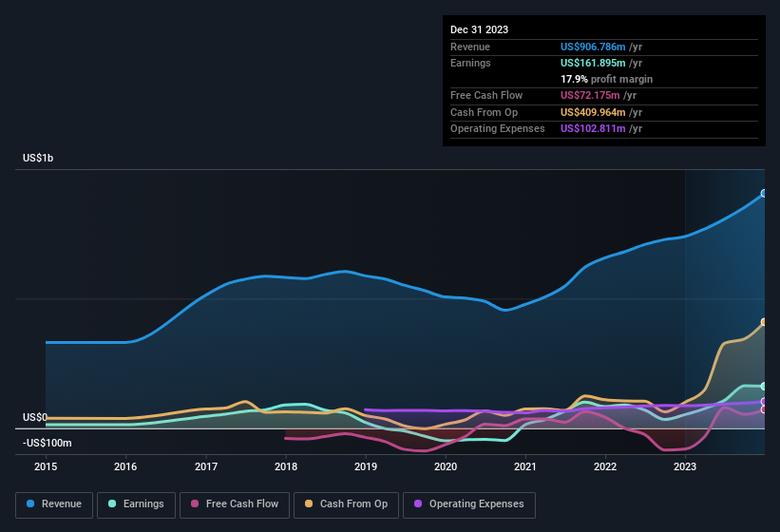Screen dimensions: 780x532
Task: Click the -US$100m y-axis label
Action: click(x=48, y=443)
